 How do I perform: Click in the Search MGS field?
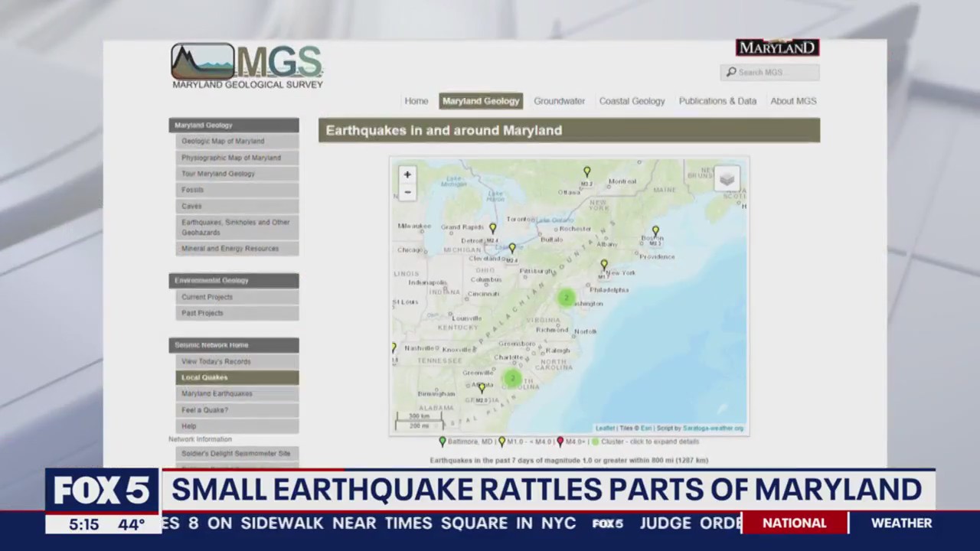[x=769, y=72]
